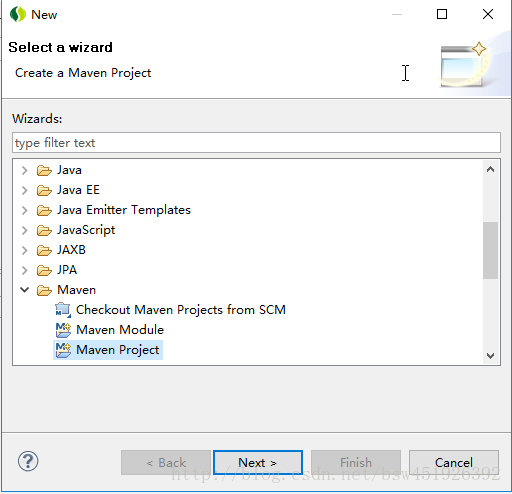The width and height of the screenshot is (512, 494).
Task: Select the JPA tree entry
Action: [x=67, y=270]
